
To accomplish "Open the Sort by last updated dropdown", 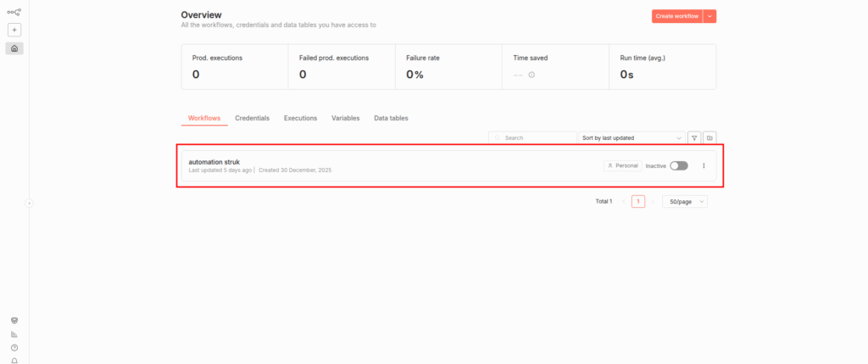I will [632, 137].
